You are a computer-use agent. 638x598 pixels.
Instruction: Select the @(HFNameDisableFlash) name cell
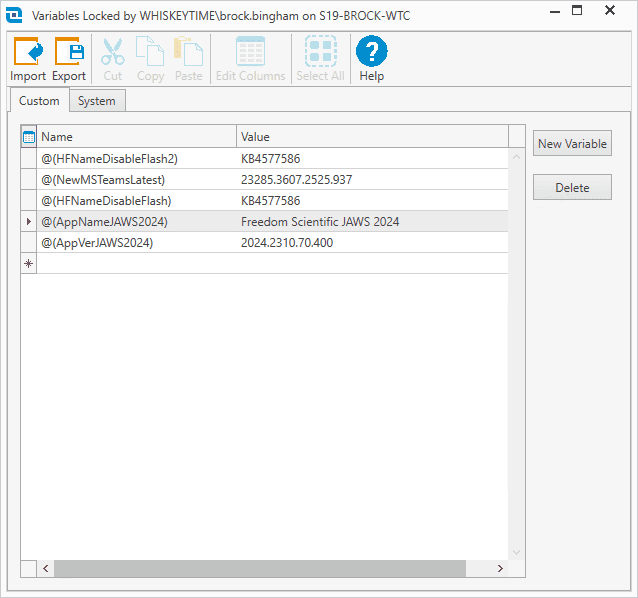(x=136, y=201)
